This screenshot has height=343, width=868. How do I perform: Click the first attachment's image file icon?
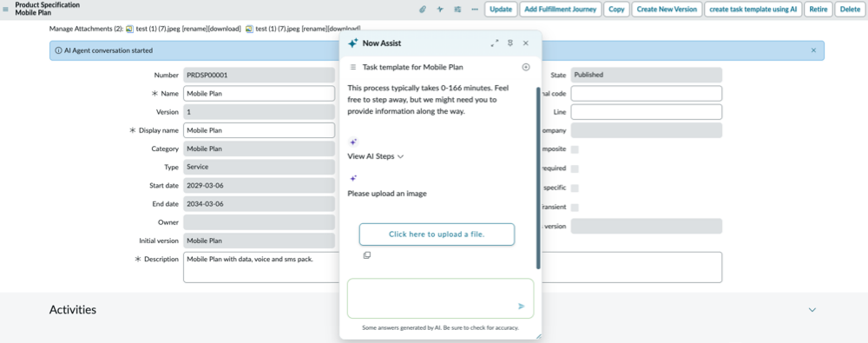click(x=129, y=29)
